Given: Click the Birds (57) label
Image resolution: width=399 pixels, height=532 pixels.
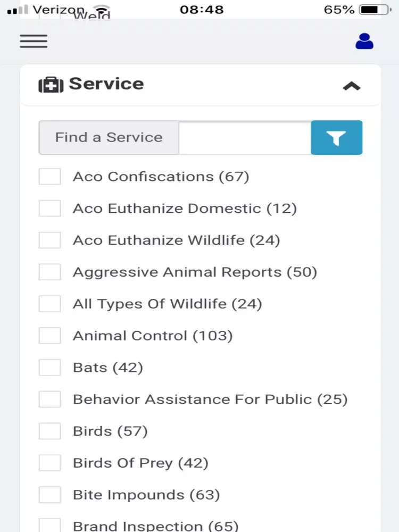Looking at the screenshot, I should click(x=110, y=431).
